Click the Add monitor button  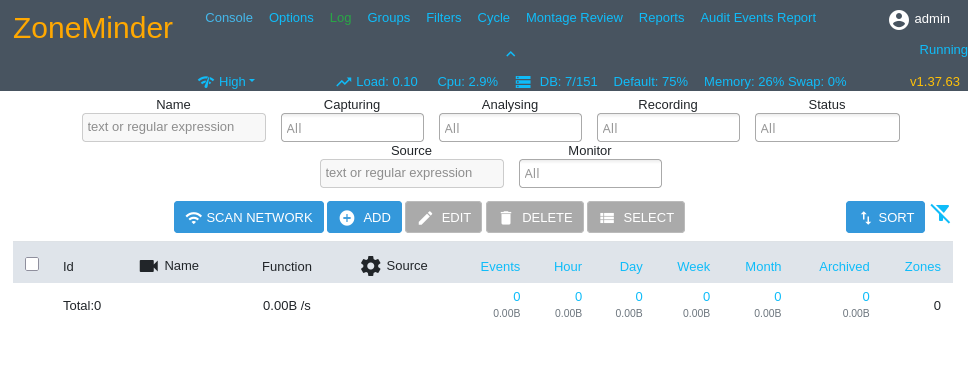pyautogui.click(x=364, y=217)
